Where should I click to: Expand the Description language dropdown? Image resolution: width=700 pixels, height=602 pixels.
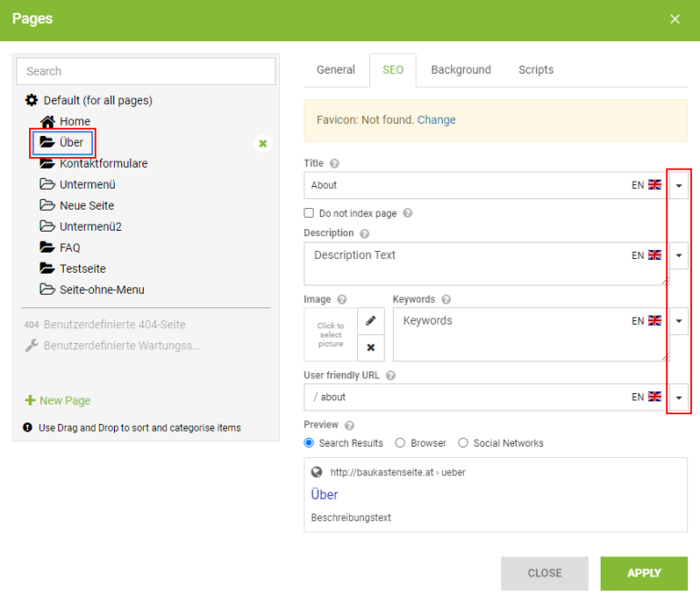point(678,255)
